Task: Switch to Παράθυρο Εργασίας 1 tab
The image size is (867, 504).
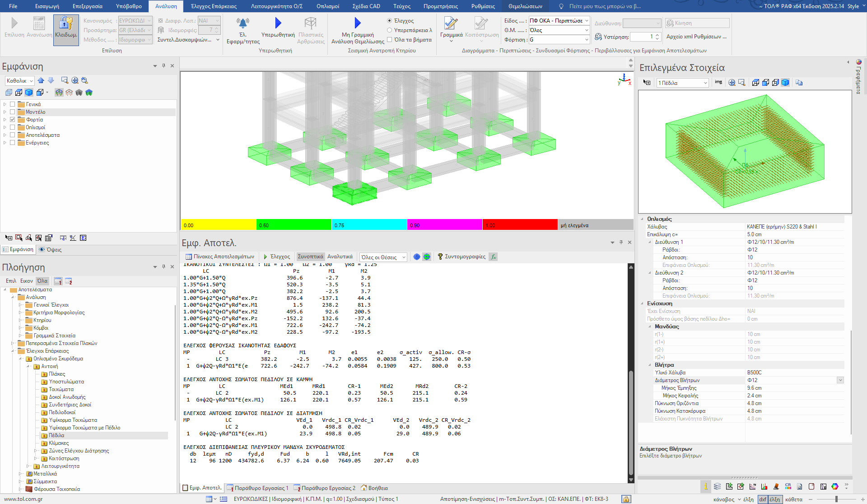Action: click(x=257, y=488)
